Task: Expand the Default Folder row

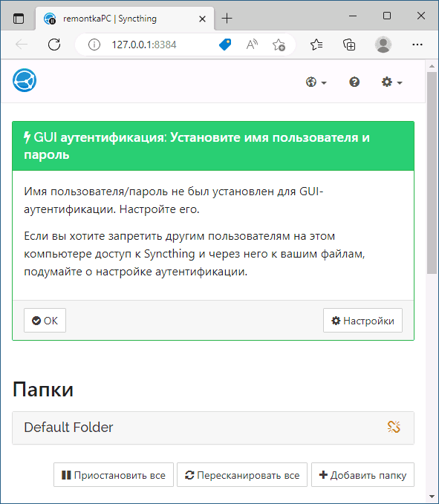Action: click(x=213, y=428)
